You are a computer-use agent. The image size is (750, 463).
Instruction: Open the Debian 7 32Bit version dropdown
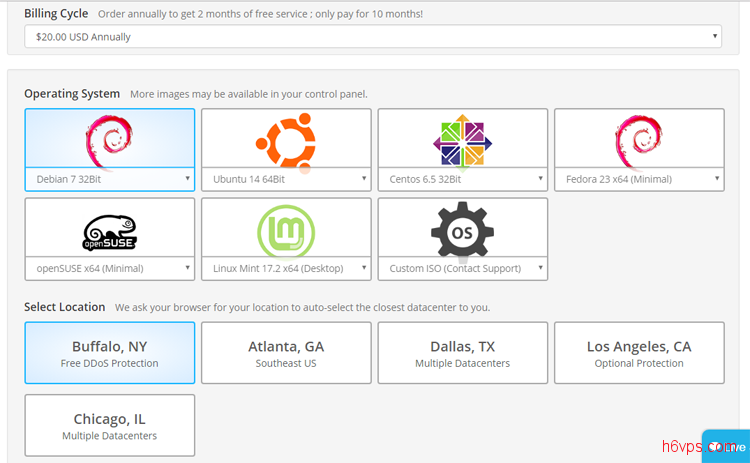pyautogui.click(x=110, y=179)
